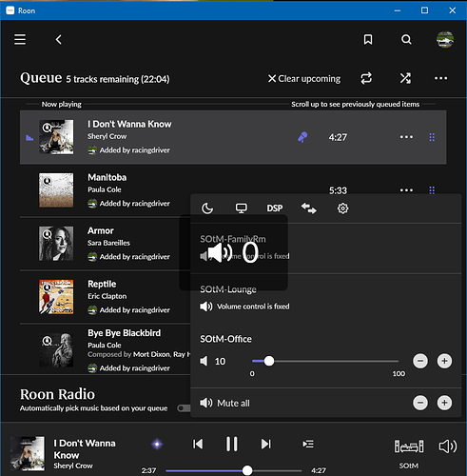Screen dimensions: 467x476
Task: Decrease all zones volume with minus
Action: point(420,403)
